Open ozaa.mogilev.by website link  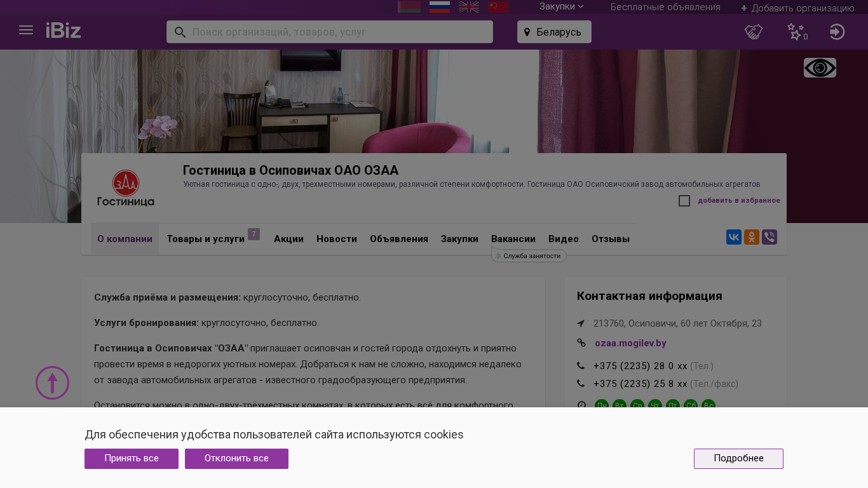click(x=630, y=343)
